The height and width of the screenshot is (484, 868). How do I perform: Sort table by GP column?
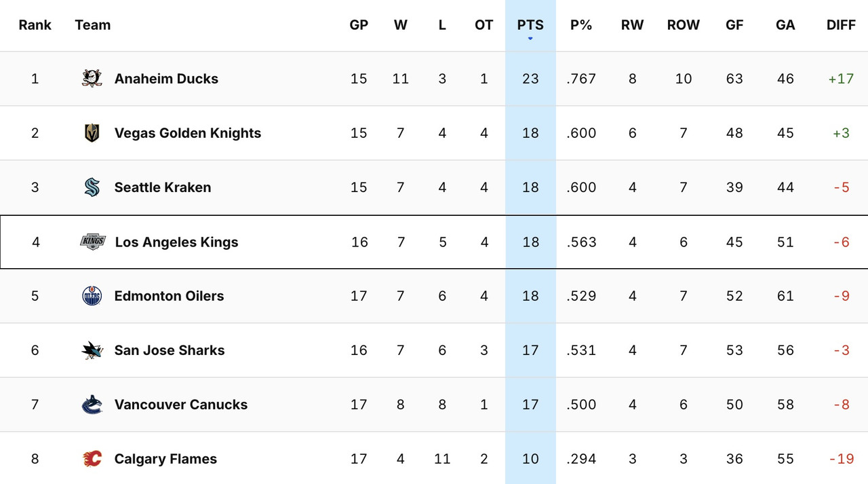(359, 25)
